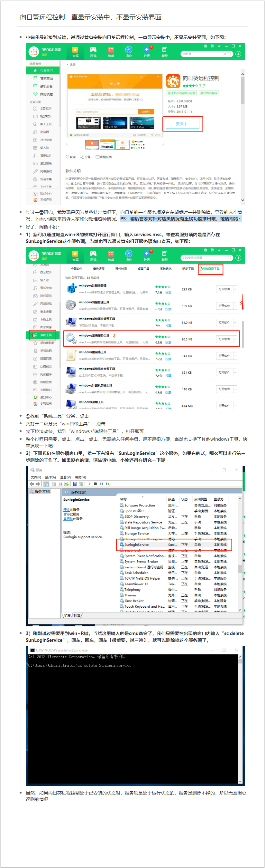Click the 向日葵远程控制 app logo
The image size is (265, 868).
point(173,81)
